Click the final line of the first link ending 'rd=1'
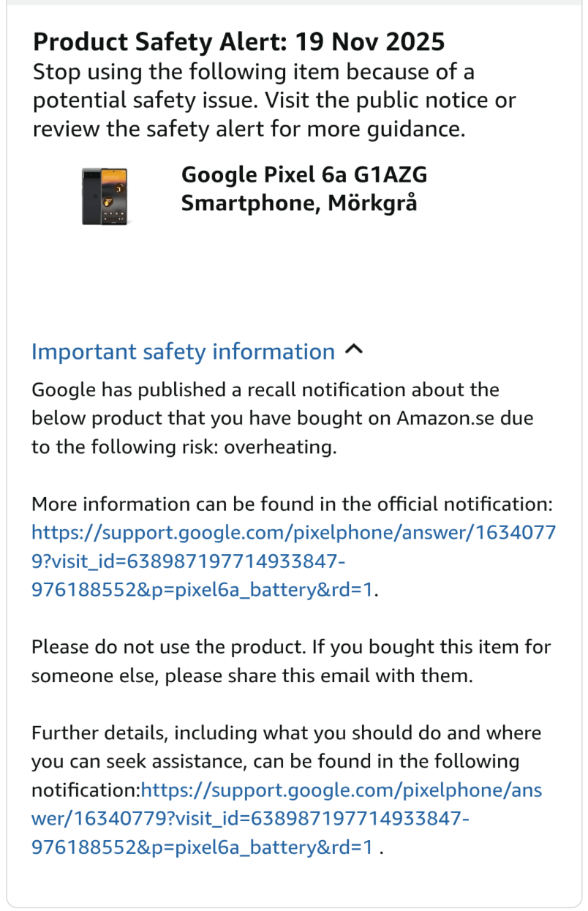Viewport: 588px width, 911px height. coord(202,590)
